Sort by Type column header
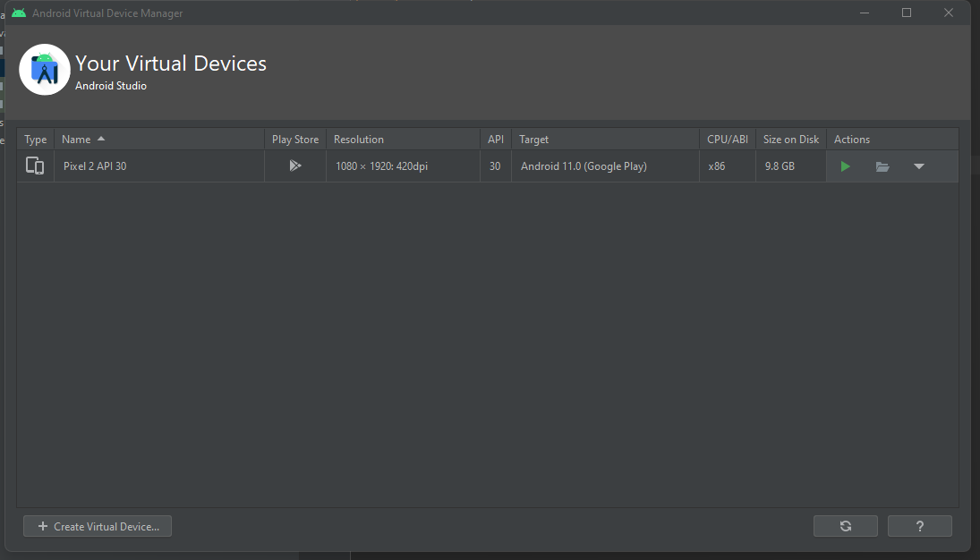This screenshot has height=560, width=980. pos(36,140)
